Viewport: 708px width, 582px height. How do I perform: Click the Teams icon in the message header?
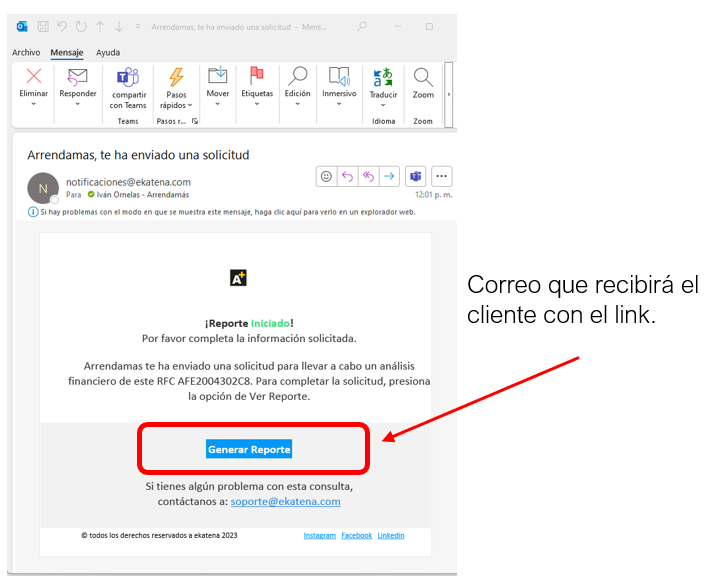click(x=416, y=176)
